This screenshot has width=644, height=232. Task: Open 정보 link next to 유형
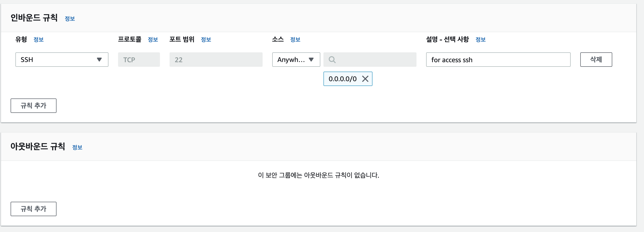pos(38,39)
